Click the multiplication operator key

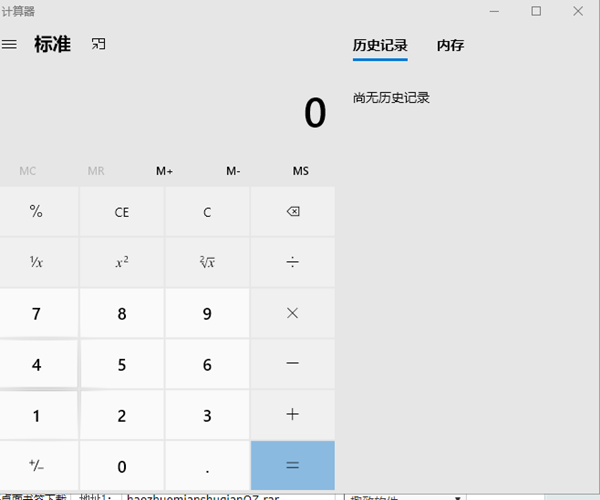pos(292,313)
